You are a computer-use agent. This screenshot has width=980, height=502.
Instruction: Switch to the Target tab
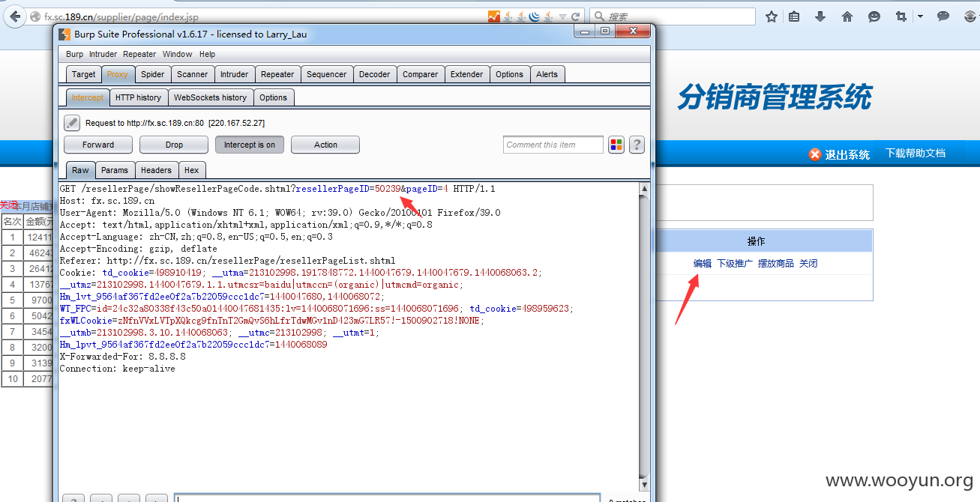[83, 74]
